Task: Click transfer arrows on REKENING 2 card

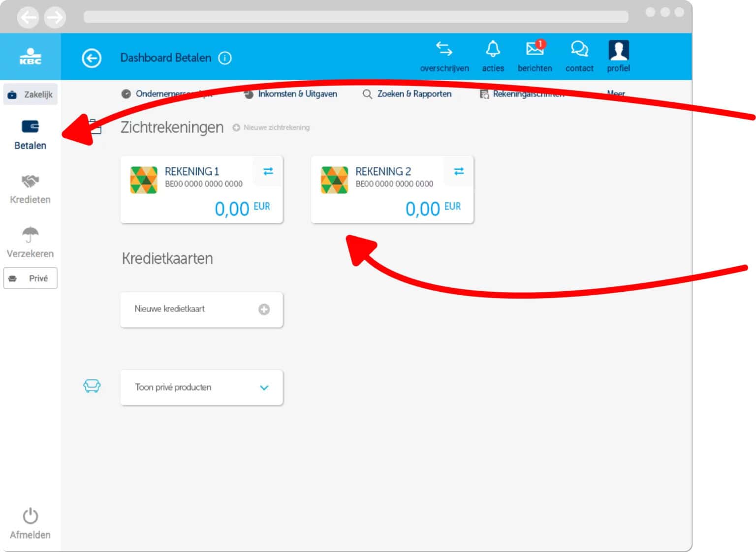Action: coord(459,171)
